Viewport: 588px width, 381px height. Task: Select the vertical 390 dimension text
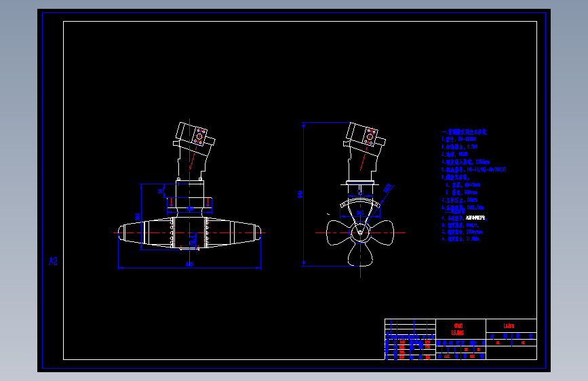click(138, 217)
